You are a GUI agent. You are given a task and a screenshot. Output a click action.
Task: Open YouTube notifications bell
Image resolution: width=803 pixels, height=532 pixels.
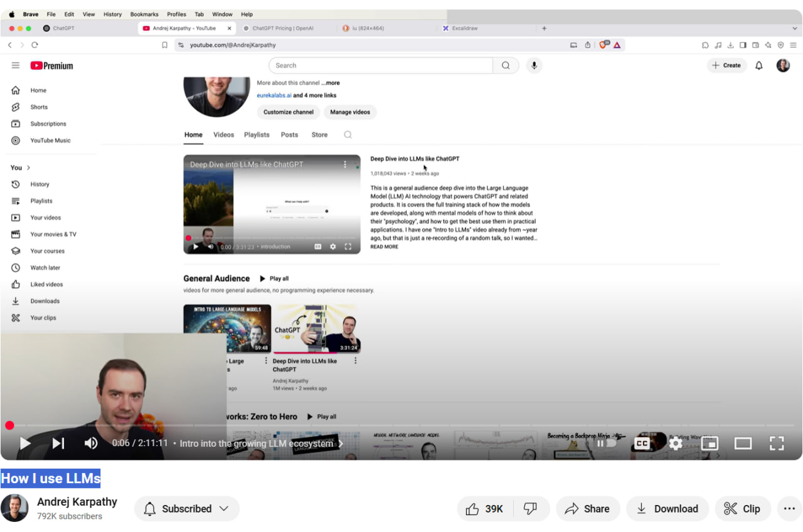pos(759,65)
